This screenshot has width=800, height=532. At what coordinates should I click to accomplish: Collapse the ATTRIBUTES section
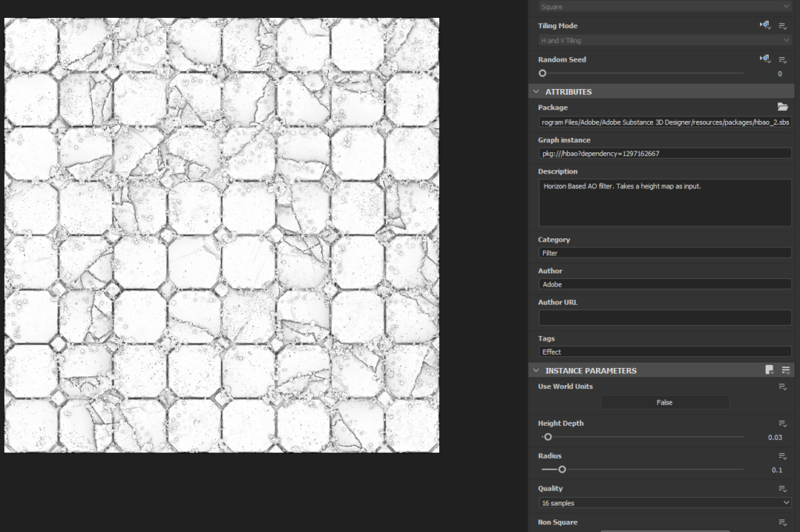[x=536, y=91]
